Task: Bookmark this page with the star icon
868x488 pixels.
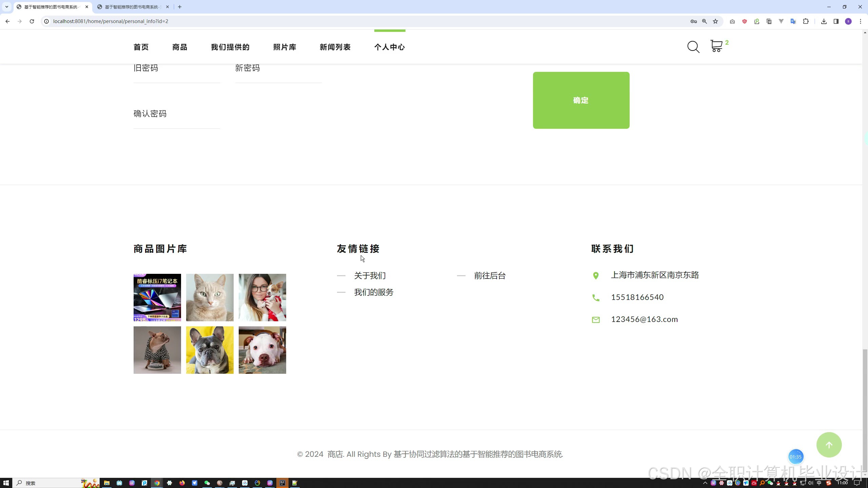Action: click(715, 21)
